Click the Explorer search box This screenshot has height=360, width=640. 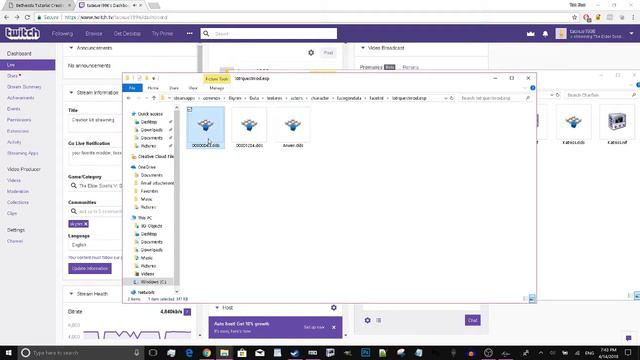[495, 98]
